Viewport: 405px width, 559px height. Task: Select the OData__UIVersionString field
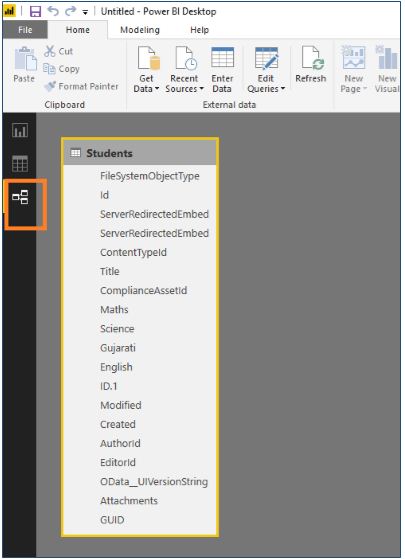[x=154, y=482]
